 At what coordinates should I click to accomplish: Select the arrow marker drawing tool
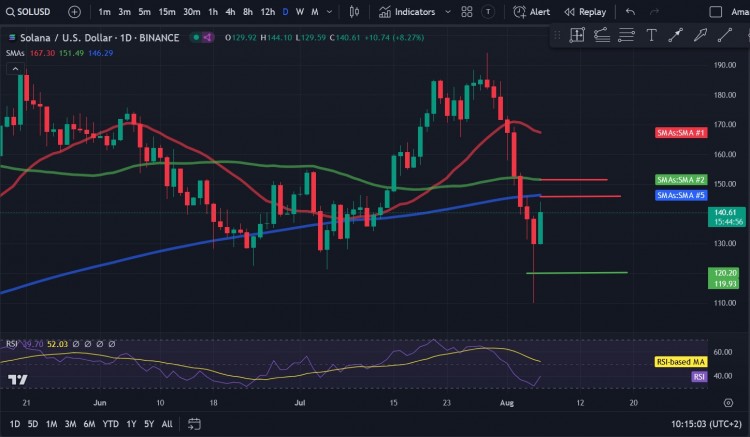(x=700, y=35)
